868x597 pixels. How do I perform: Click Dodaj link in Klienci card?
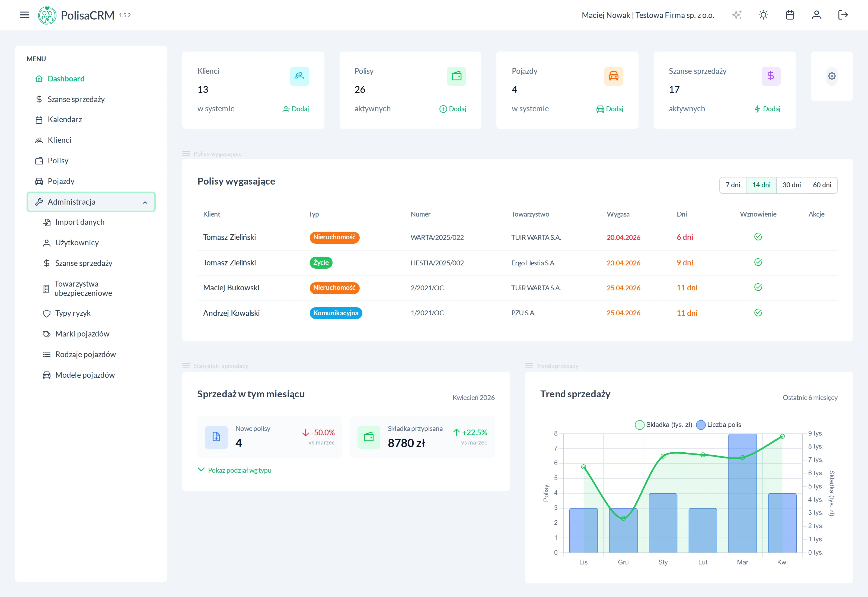coord(296,109)
